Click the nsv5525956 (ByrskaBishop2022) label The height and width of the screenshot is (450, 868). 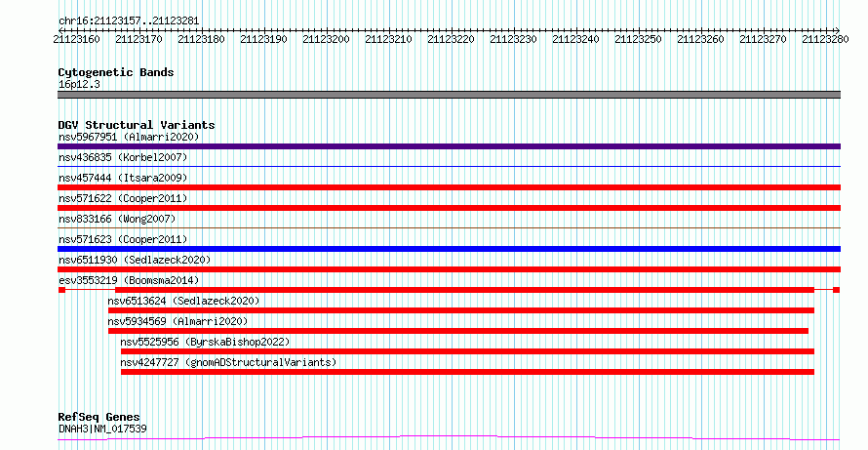pyautogui.click(x=205, y=342)
